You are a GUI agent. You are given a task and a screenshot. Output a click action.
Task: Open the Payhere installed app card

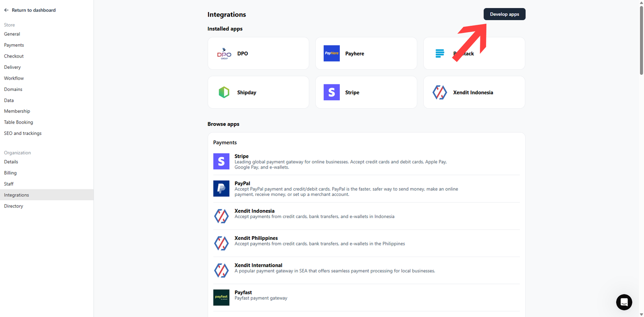(x=366, y=54)
